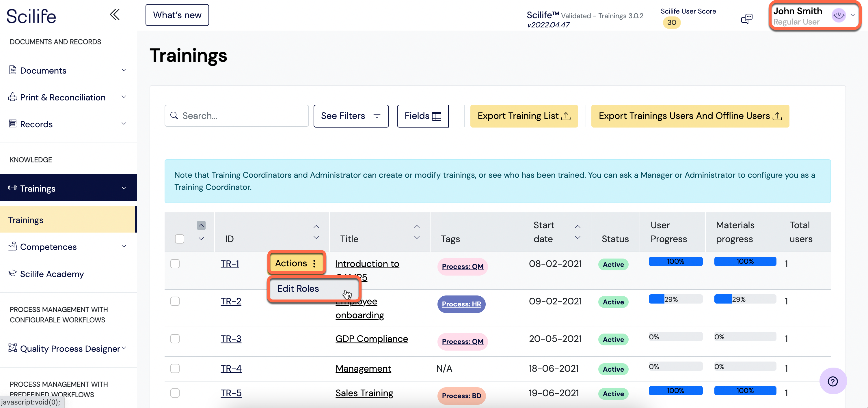The image size is (868, 408).
Task: Click the Records document icon
Action: 12,124
